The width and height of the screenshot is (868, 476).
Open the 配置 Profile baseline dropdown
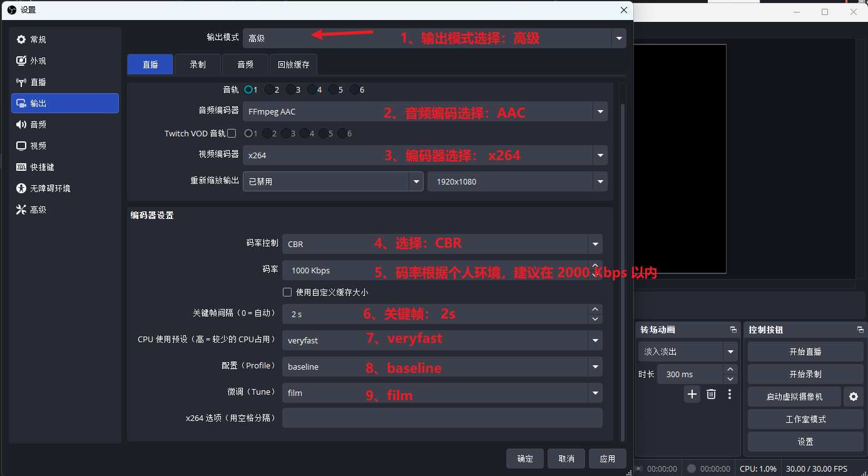[442, 367]
